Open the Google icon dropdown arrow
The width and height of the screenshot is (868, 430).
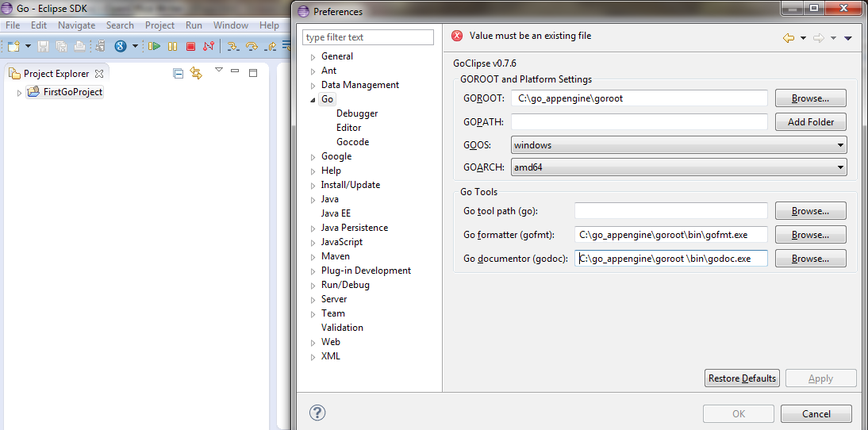coord(135,47)
